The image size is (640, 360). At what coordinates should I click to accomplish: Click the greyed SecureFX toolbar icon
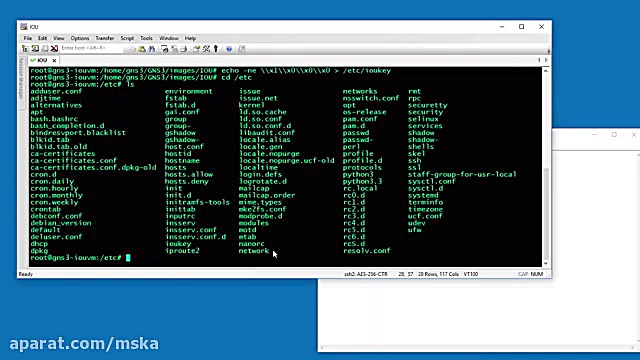click(242, 49)
